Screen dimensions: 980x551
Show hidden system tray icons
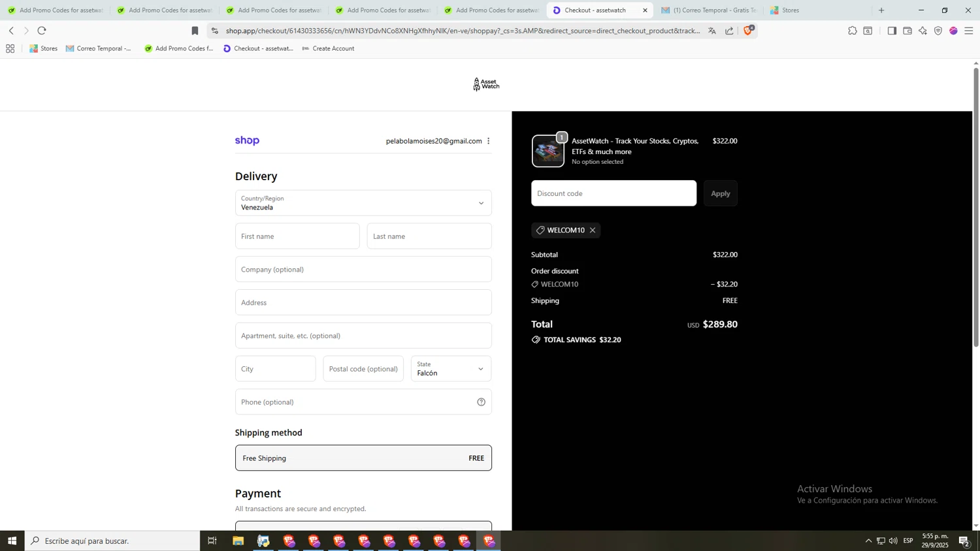click(868, 541)
